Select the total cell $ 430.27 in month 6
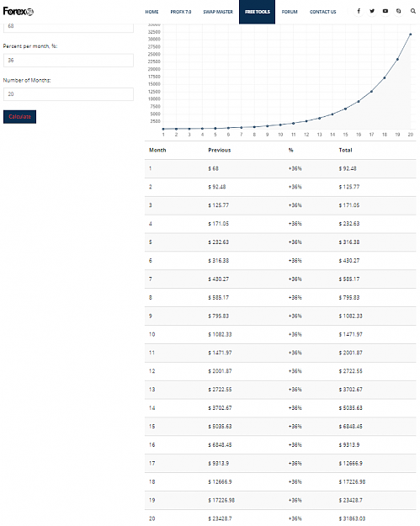 click(x=349, y=261)
